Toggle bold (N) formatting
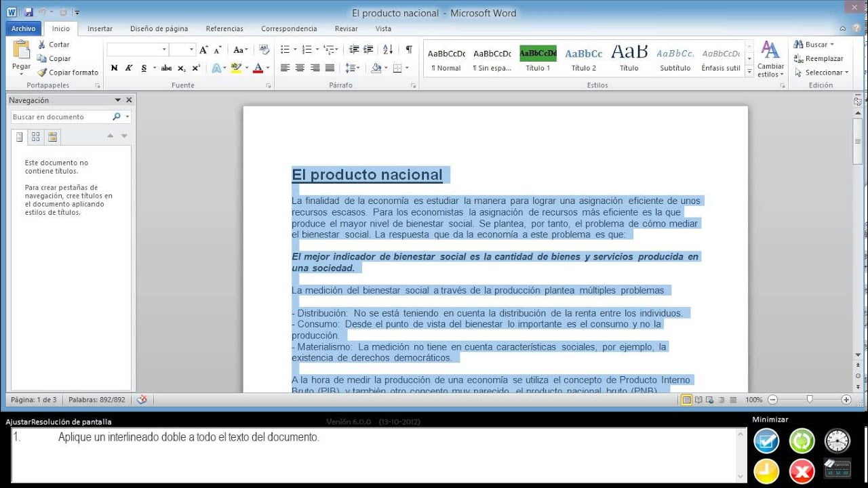 click(114, 68)
